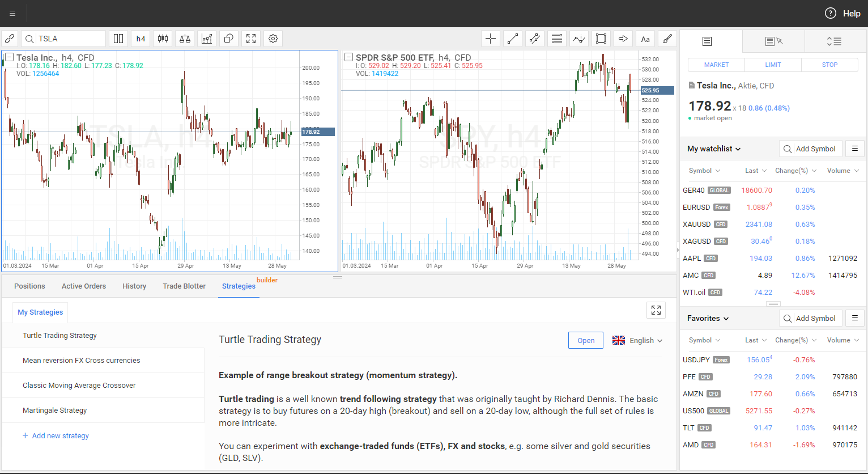Sort My watchlist by Last column
Viewport: 868px width, 474px height.
coord(756,171)
